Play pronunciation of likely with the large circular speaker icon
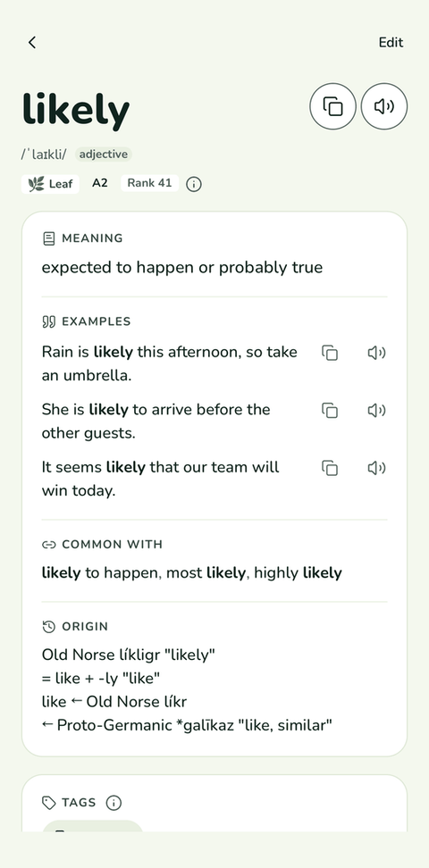Image resolution: width=429 pixels, height=868 pixels. tap(384, 106)
